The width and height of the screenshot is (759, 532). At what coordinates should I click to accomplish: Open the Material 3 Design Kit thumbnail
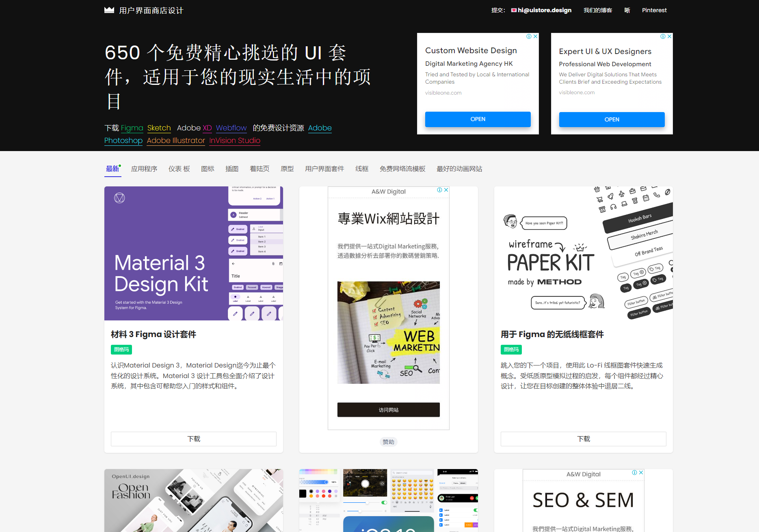[194, 253]
